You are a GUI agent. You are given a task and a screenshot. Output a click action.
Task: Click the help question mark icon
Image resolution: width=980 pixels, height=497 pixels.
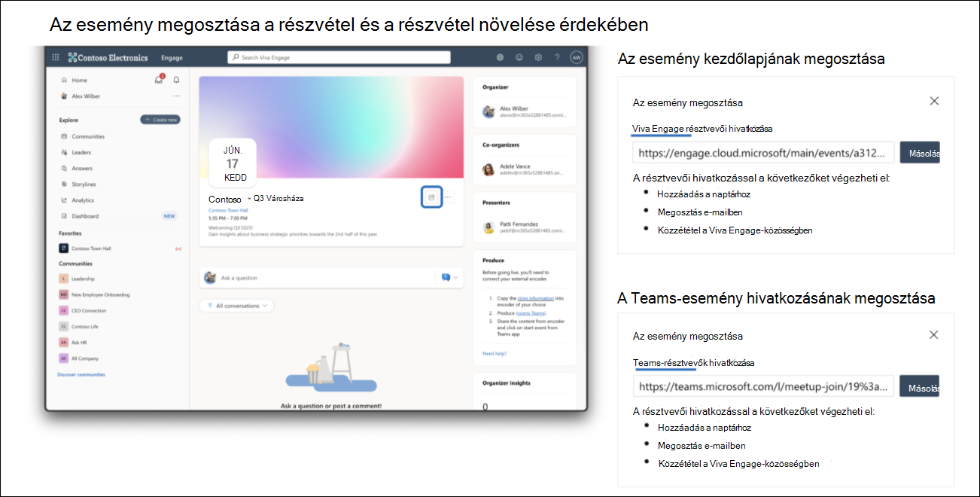557,57
